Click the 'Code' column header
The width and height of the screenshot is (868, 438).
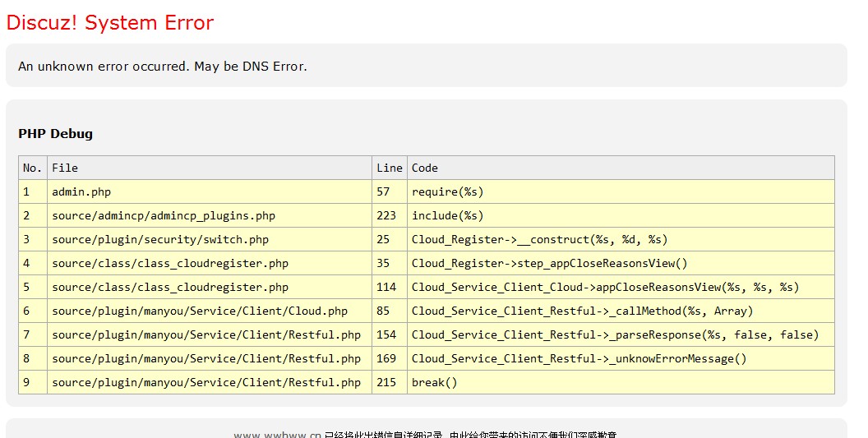[621, 168]
